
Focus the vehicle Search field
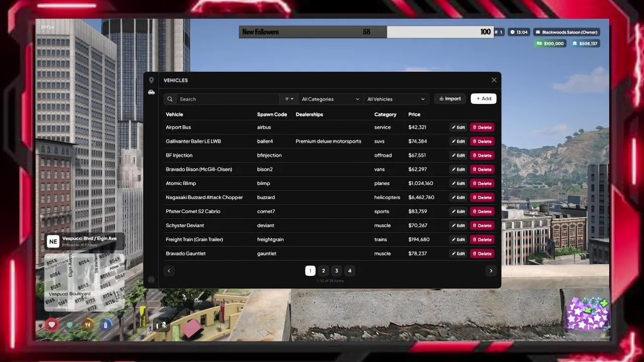228,99
